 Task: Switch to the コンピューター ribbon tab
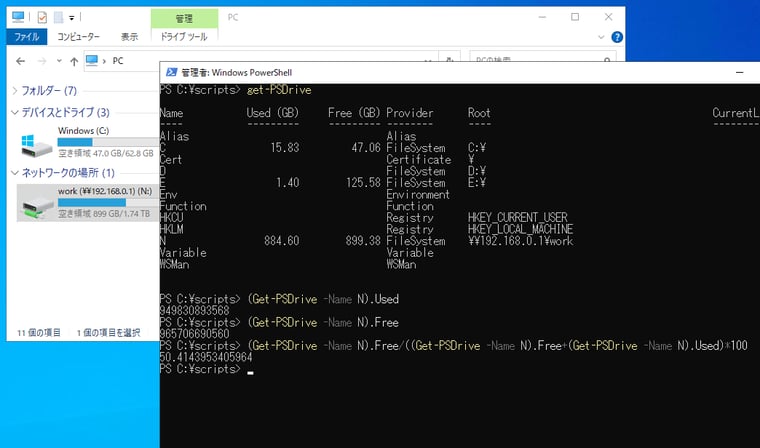pyautogui.click(x=78, y=37)
